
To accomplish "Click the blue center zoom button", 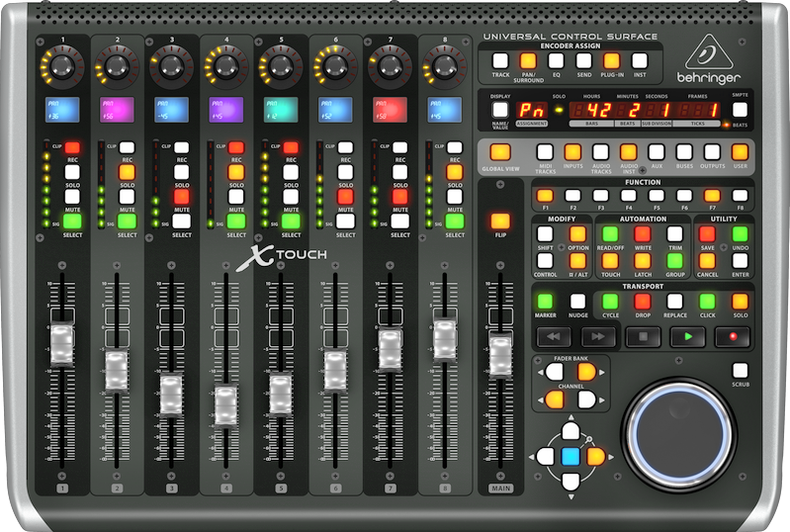I will (571, 457).
